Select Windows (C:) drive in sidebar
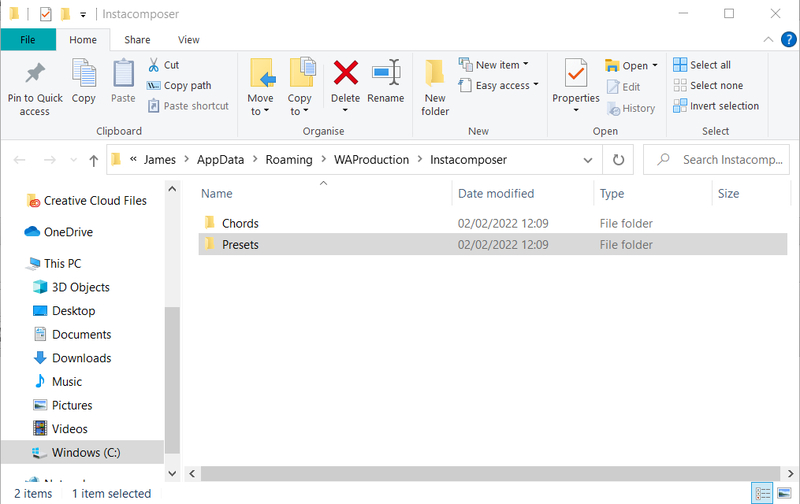800x504 pixels. tap(82, 452)
